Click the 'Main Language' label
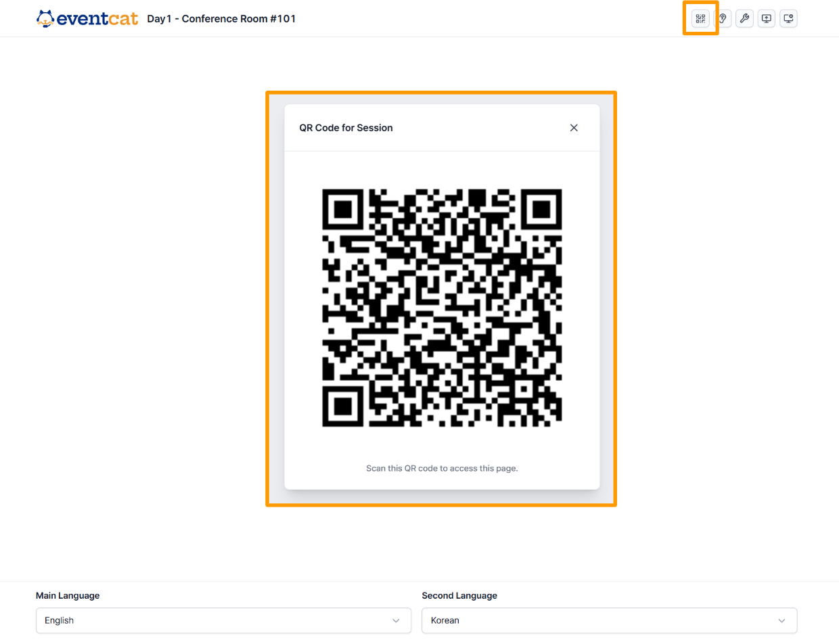The height and width of the screenshot is (644, 839). 68,596
